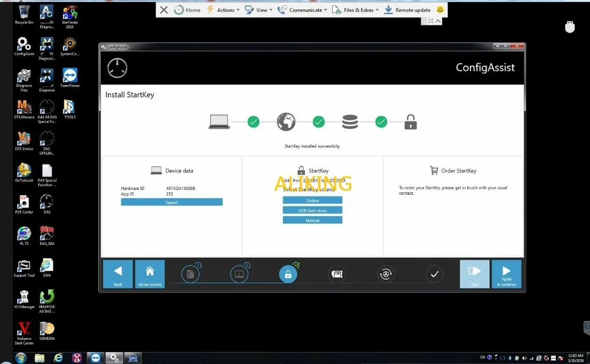Viewport: 590px width, 364px height.
Task: Switch to ConfigAssist gear icon in the taskbar
Action: click(114, 358)
